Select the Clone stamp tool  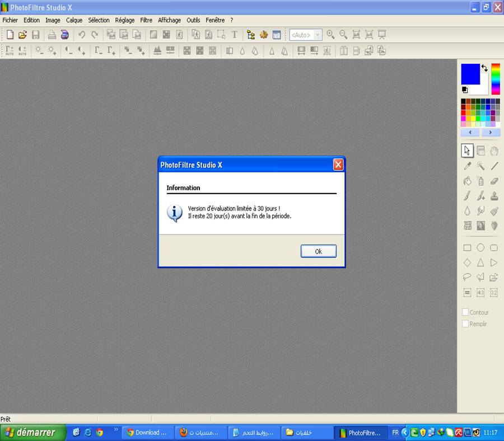(494, 196)
